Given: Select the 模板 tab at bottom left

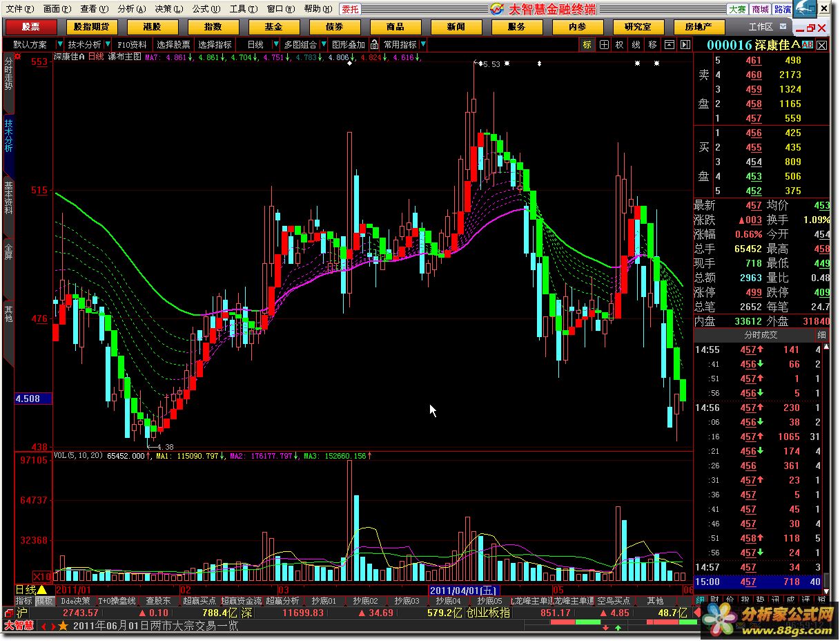Looking at the screenshot, I should (44, 601).
